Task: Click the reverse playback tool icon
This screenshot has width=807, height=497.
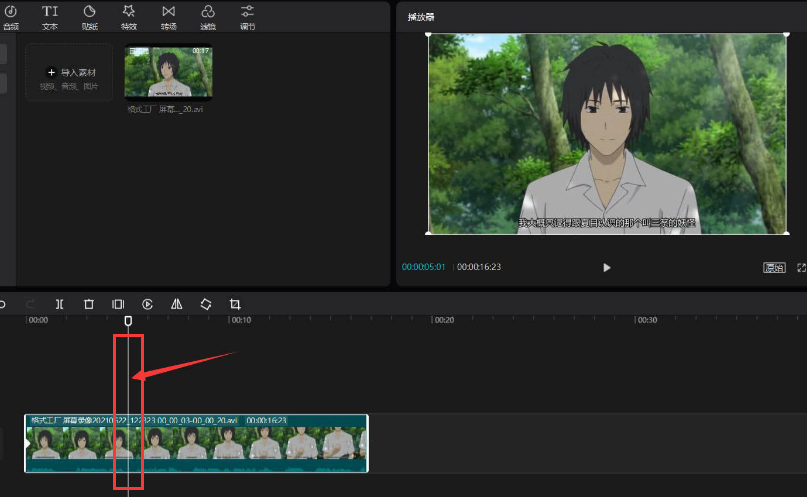Action: 147,304
